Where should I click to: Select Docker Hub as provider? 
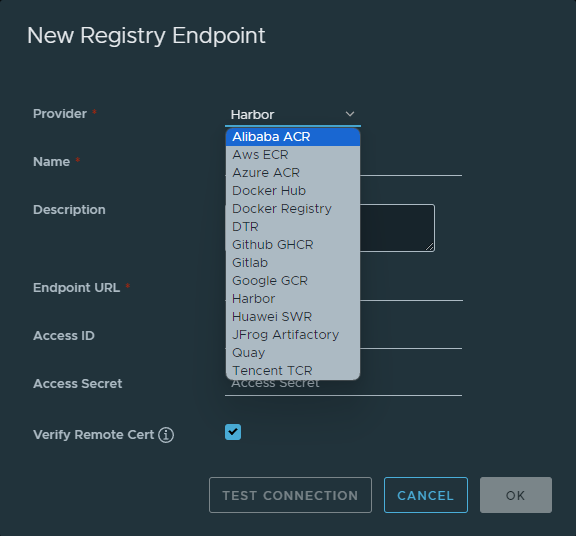pos(293,191)
